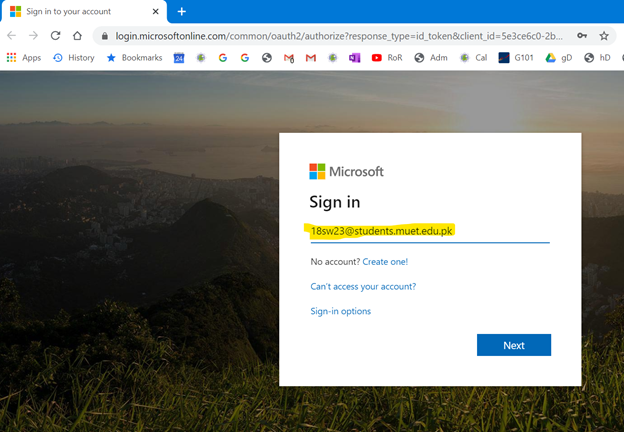Close the Sign in to your account tab

point(156,12)
